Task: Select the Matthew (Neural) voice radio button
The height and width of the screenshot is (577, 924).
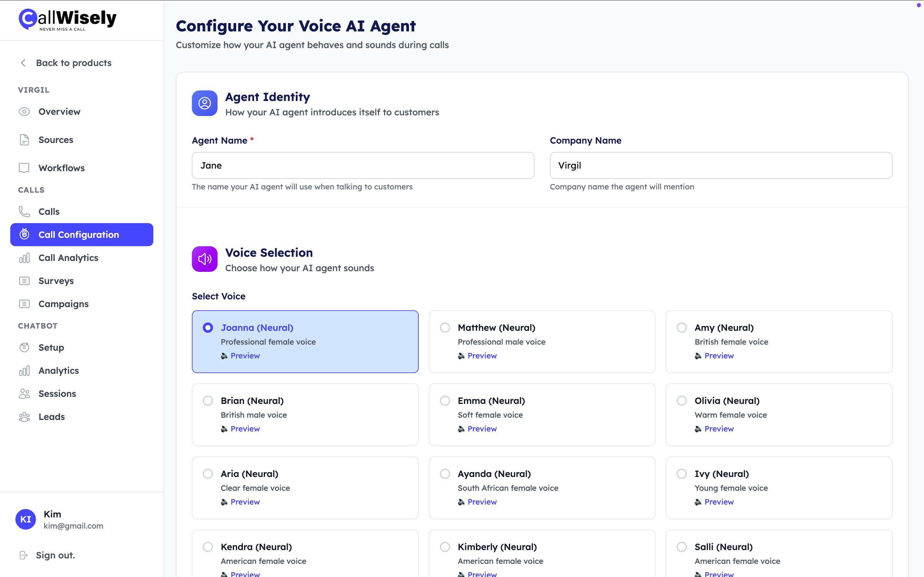Action: 445,328
